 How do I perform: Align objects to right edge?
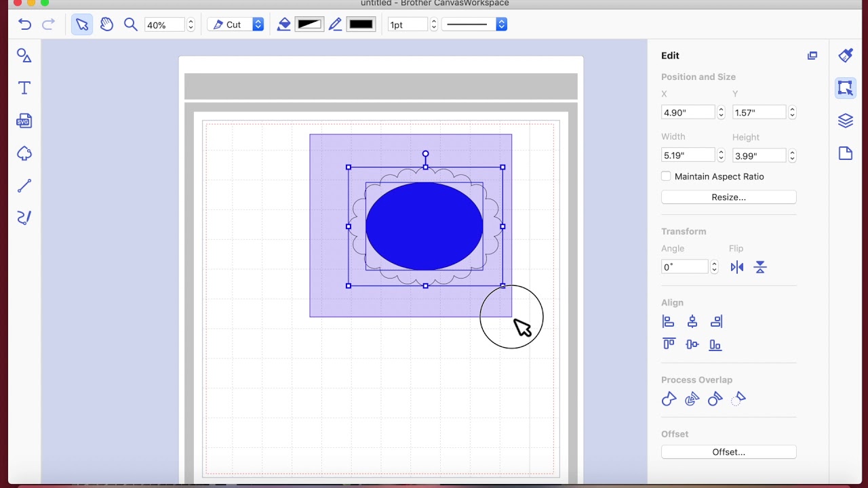[x=716, y=322]
